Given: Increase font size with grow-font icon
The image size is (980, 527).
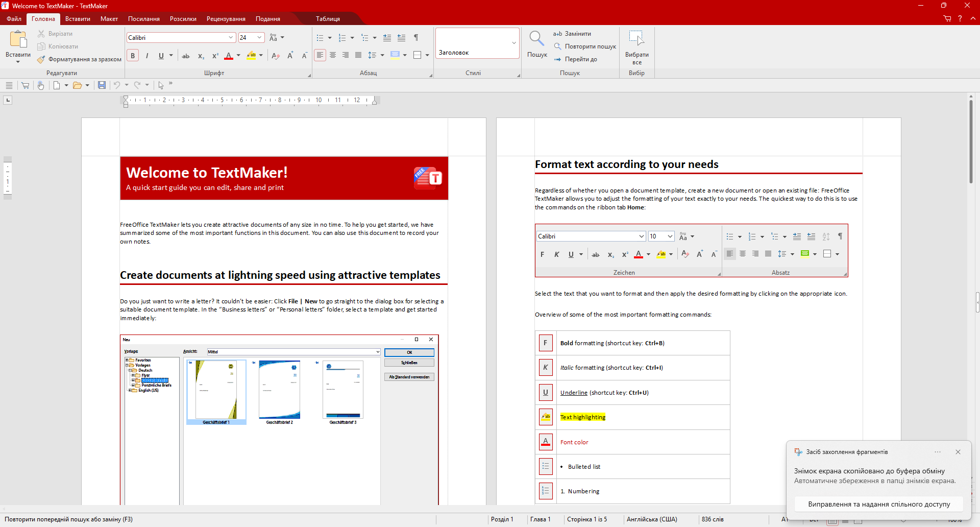Looking at the screenshot, I should pyautogui.click(x=290, y=56).
